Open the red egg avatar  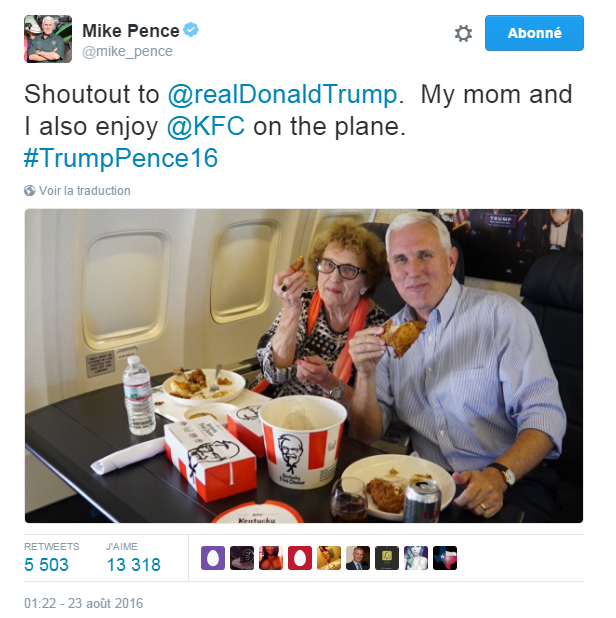(x=300, y=558)
